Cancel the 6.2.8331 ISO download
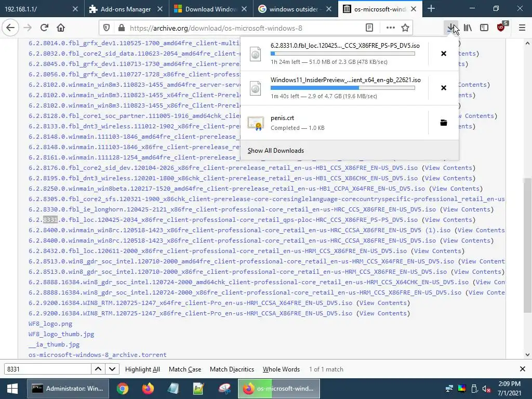The image size is (532, 399). (x=444, y=54)
